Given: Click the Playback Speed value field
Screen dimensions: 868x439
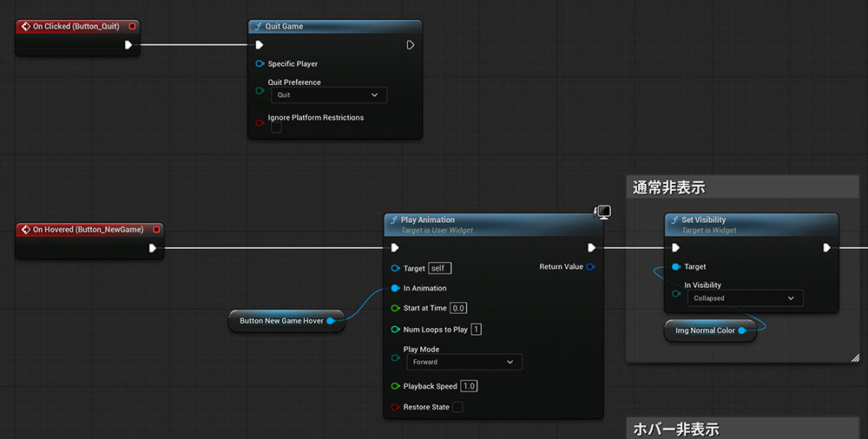Looking at the screenshot, I should (469, 386).
